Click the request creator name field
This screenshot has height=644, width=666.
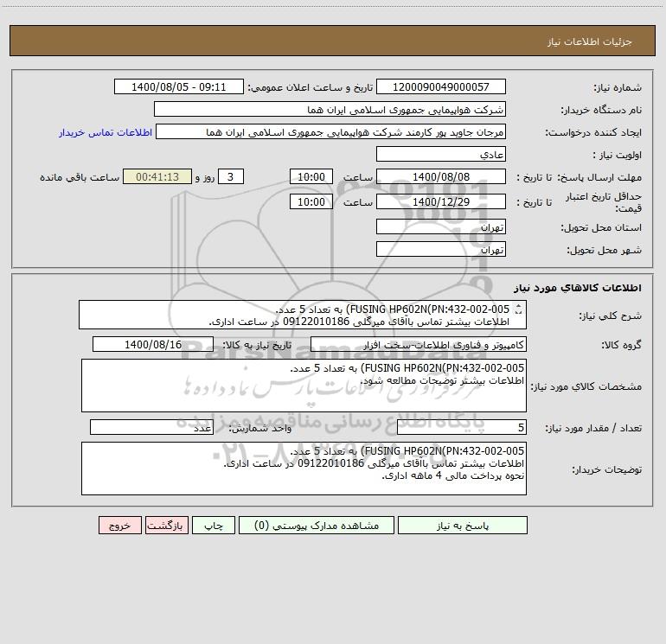[331, 131]
